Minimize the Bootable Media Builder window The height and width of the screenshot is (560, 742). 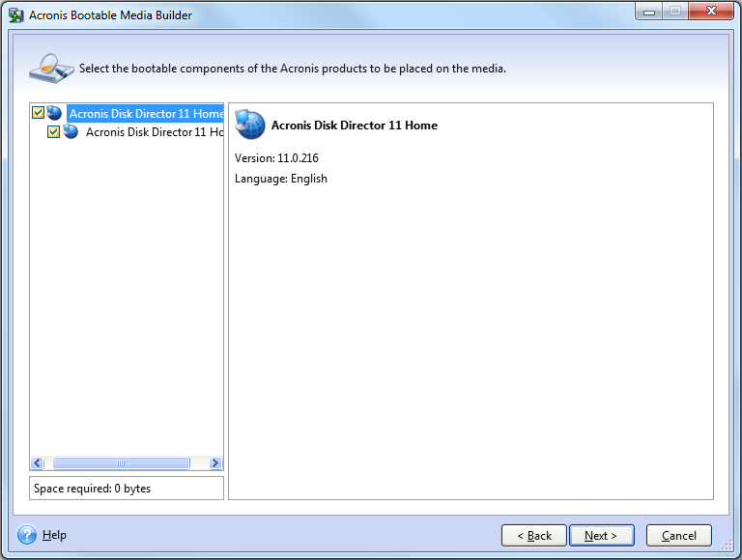(649, 13)
